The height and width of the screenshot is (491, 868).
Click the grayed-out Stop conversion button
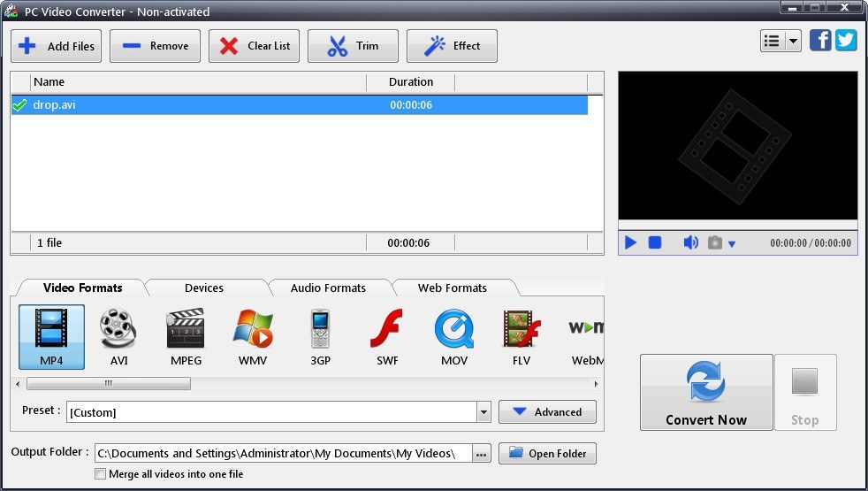click(x=805, y=392)
